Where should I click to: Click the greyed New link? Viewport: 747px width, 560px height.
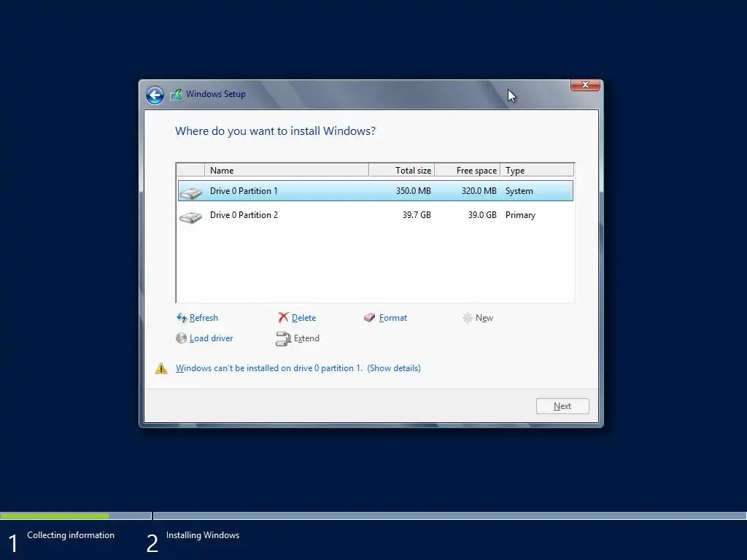(484, 318)
